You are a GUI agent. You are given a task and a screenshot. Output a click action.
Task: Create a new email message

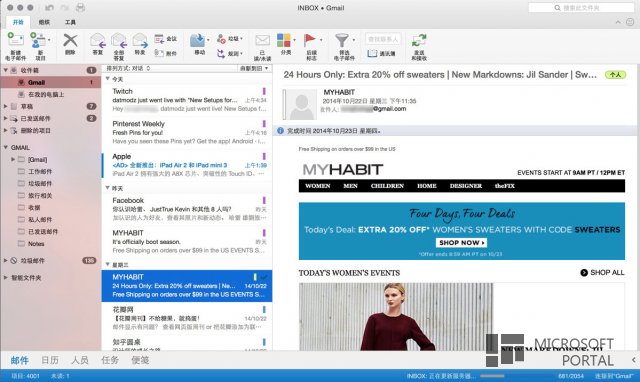pos(15,41)
